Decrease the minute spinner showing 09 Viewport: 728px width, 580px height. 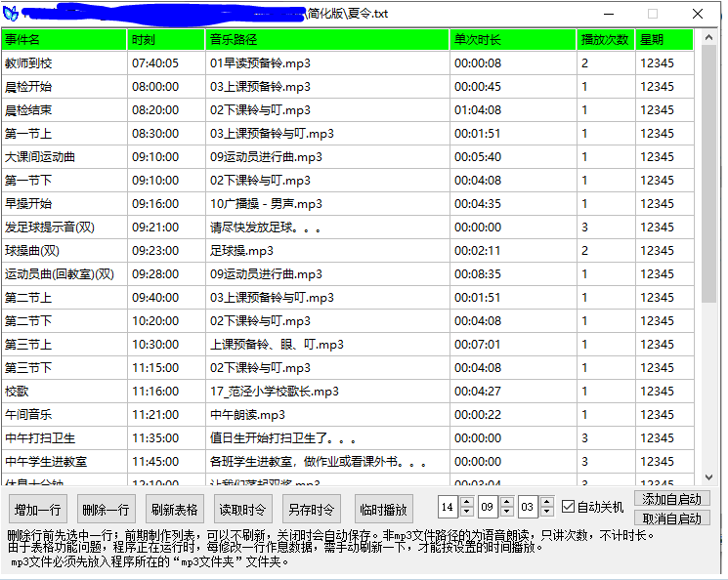click(x=507, y=512)
